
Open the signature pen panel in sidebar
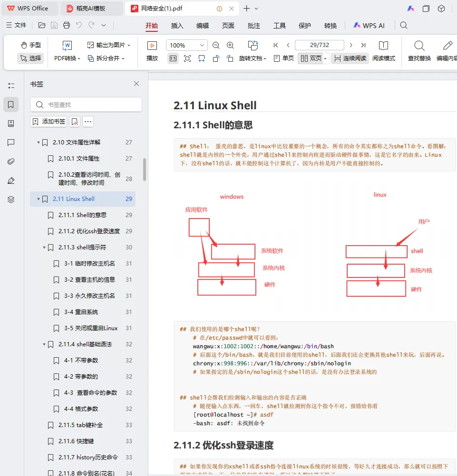pyautogui.click(x=11, y=181)
